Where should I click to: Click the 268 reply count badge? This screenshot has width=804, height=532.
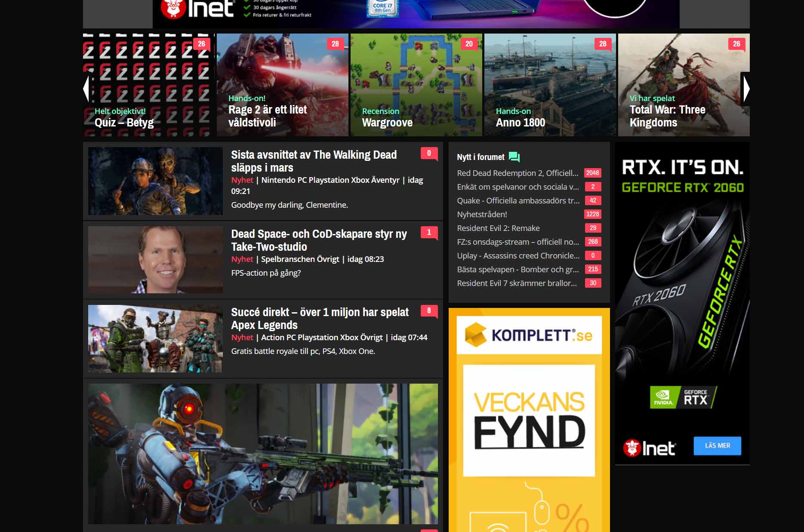tap(593, 242)
